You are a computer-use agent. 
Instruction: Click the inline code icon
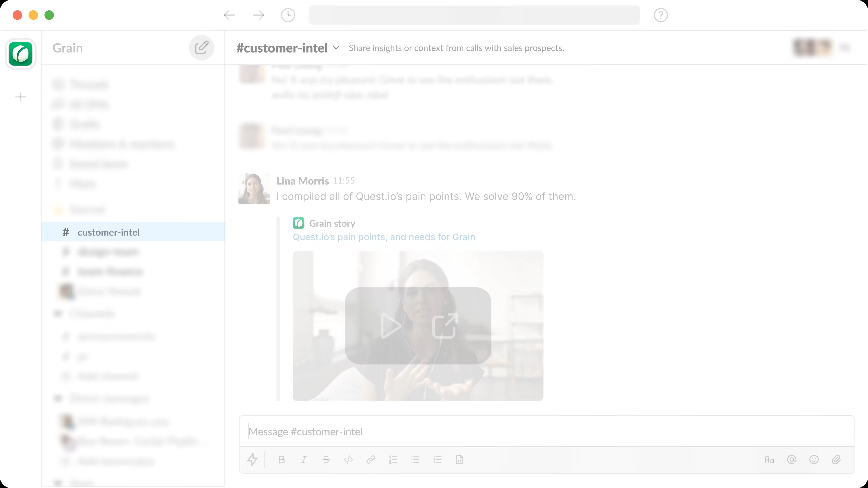348,460
